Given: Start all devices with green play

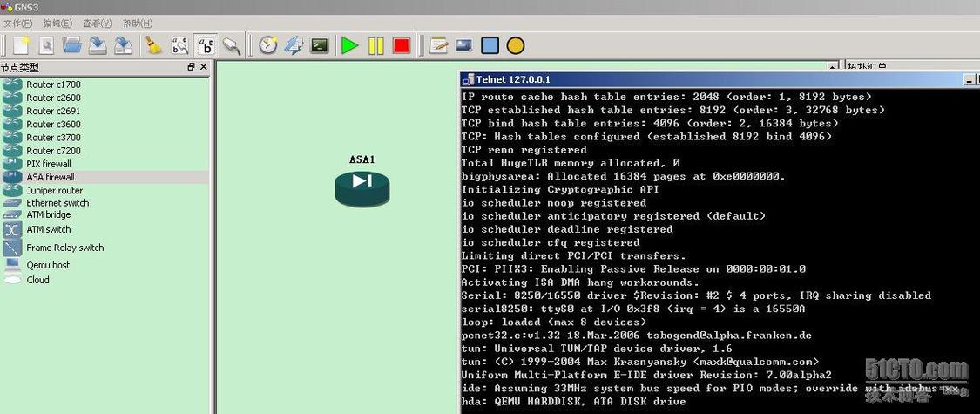Looking at the screenshot, I should pos(350,45).
